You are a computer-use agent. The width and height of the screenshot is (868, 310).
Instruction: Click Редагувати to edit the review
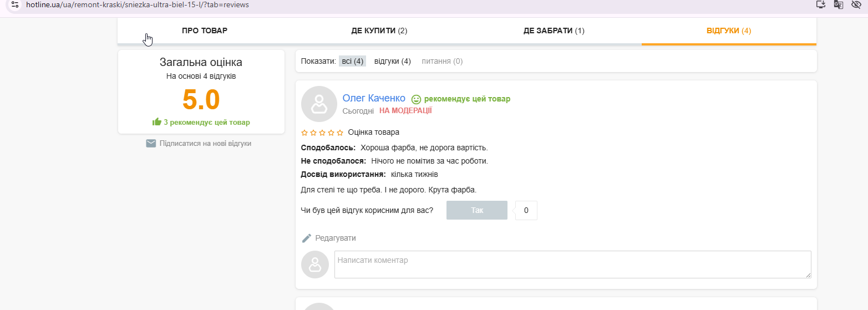click(x=336, y=238)
